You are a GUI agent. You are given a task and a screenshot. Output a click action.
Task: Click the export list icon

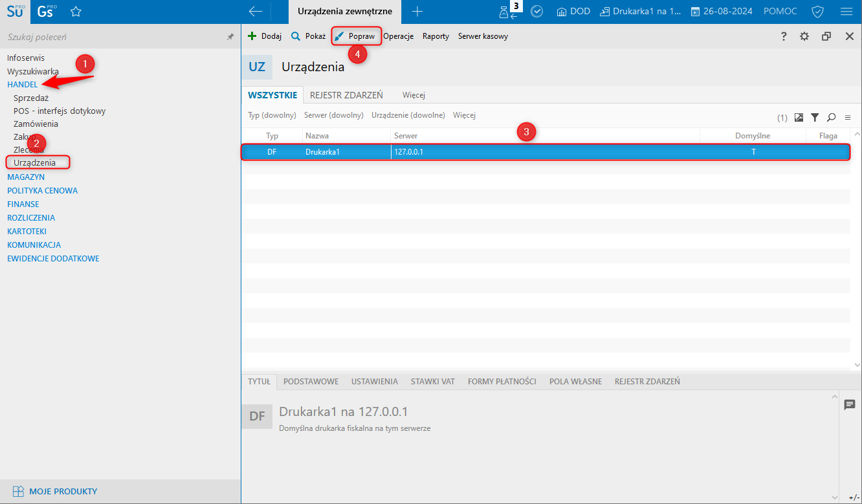[799, 118]
